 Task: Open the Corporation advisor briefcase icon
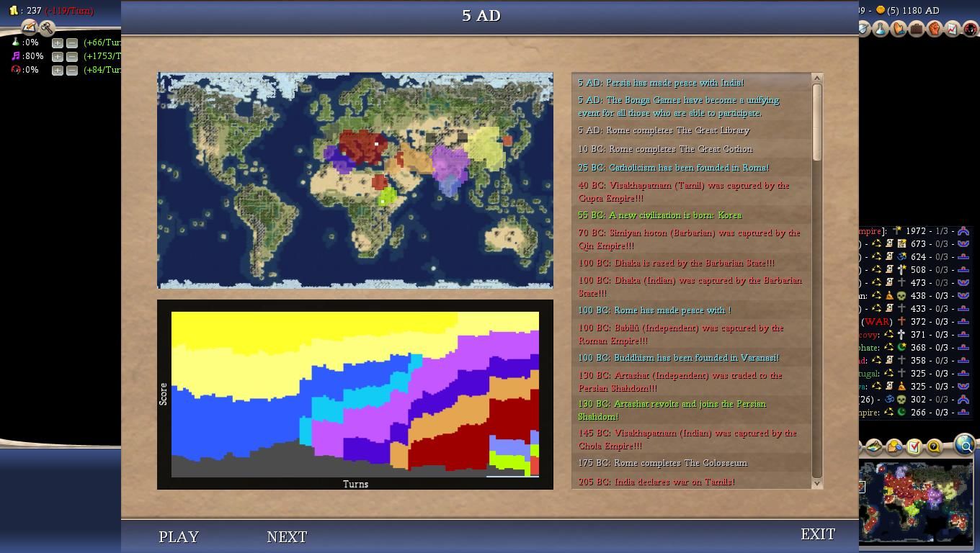click(x=917, y=29)
